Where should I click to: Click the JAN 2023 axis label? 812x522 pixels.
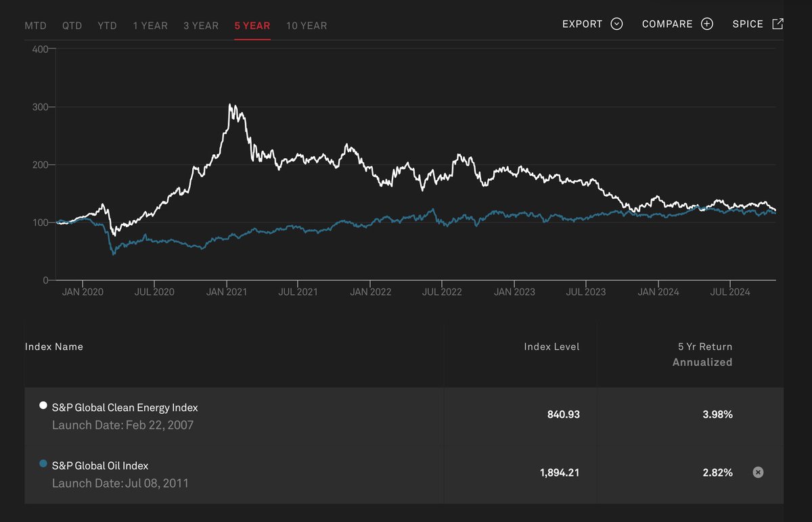click(514, 292)
